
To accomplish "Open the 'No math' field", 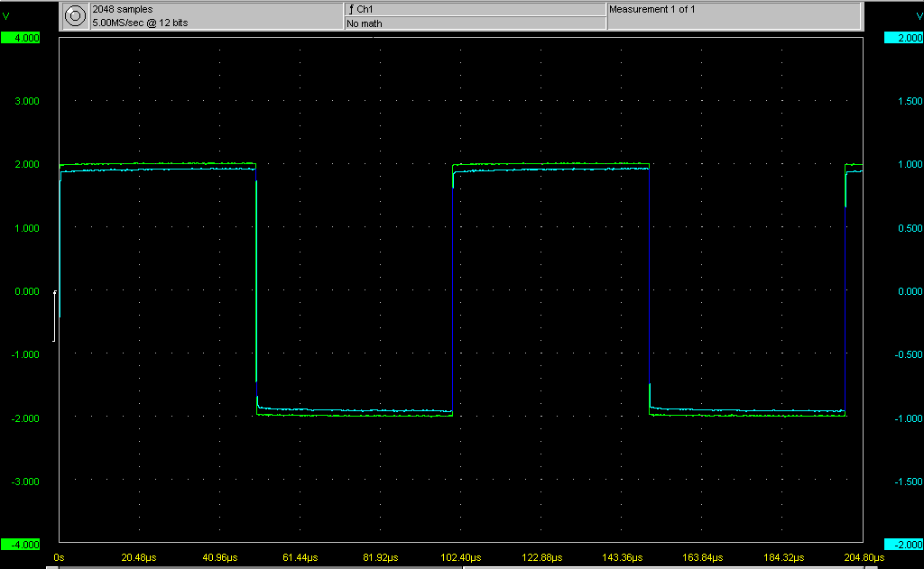I will [x=475, y=23].
